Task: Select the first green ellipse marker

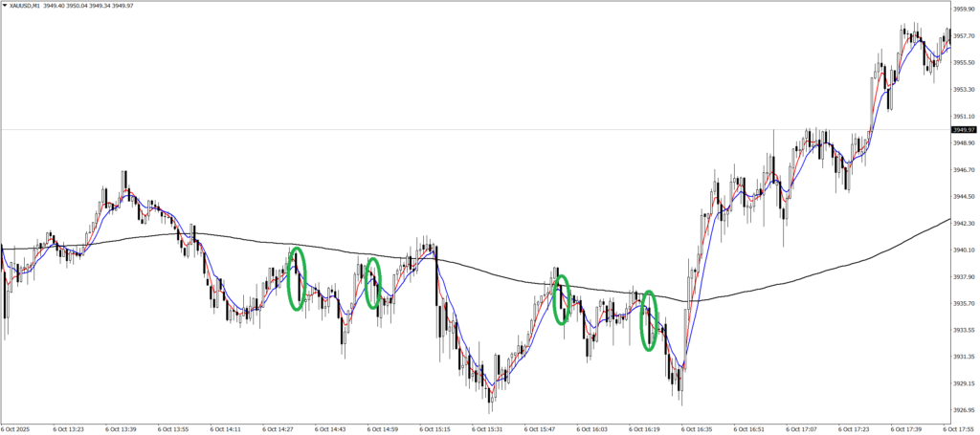Action: pyautogui.click(x=297, y=278)
